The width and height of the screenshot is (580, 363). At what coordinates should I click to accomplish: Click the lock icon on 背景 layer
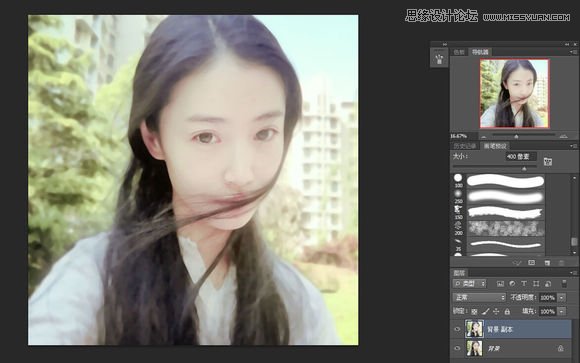(x=561, y=348)
